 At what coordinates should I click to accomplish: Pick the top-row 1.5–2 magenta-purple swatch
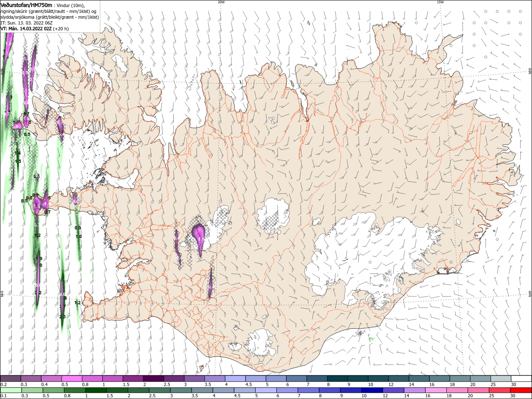click(x=133, y=379)
